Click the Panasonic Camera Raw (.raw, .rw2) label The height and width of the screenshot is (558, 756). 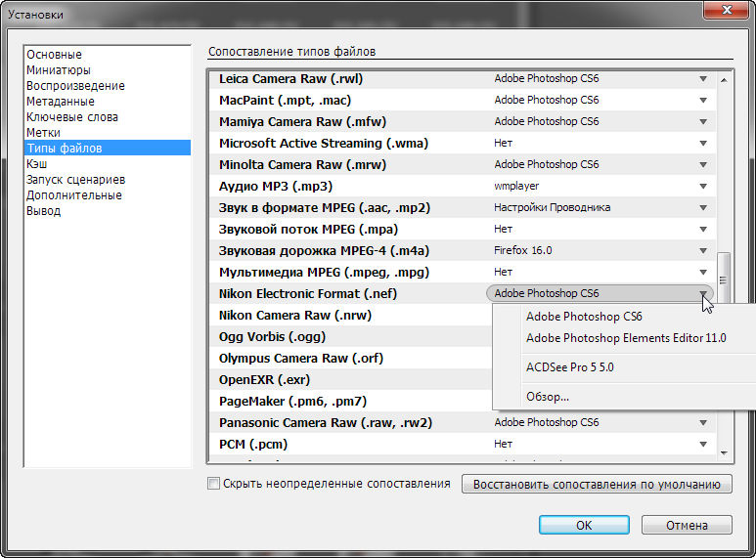coord(326,423)
